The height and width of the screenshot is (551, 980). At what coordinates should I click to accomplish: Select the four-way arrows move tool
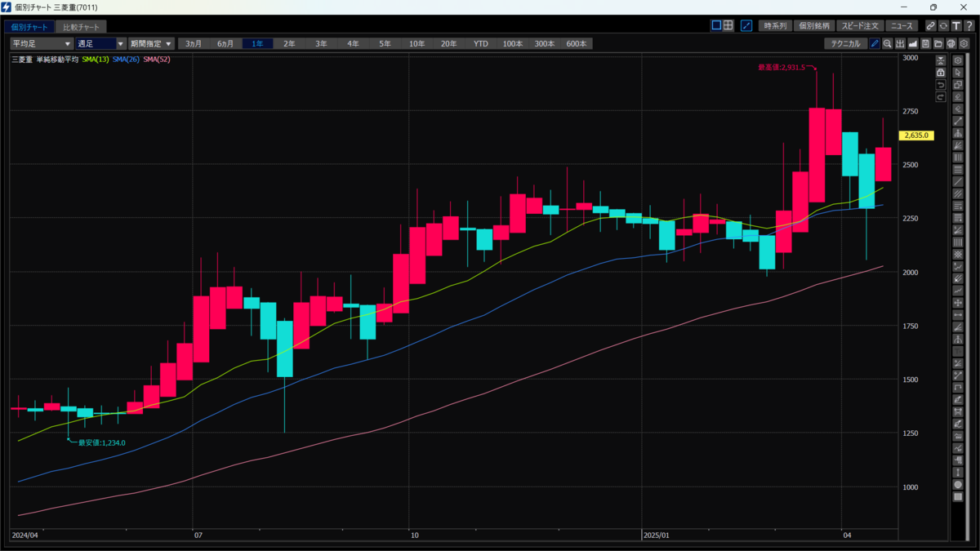click(959, 303)
